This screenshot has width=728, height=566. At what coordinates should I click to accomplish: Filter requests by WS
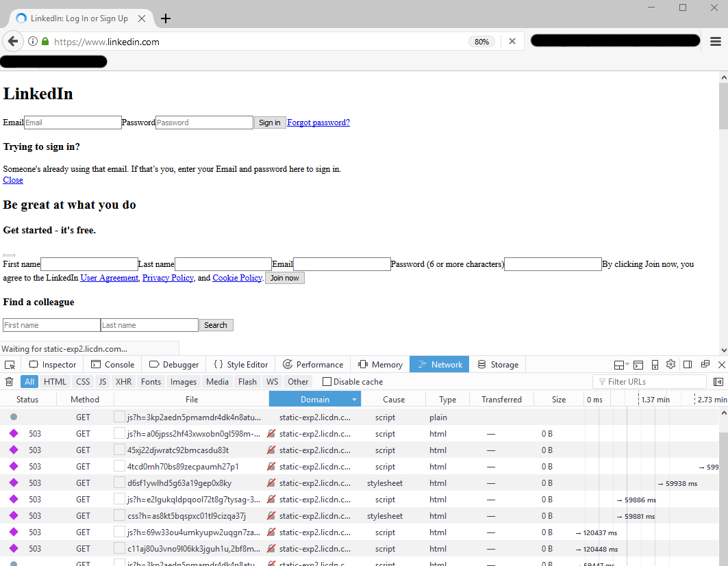click(x=272, y=382)
